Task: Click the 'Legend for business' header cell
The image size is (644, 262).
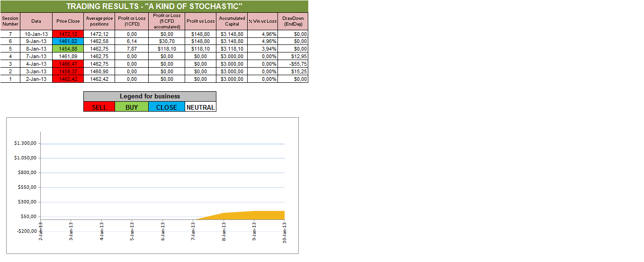Action: click(150, 96)
